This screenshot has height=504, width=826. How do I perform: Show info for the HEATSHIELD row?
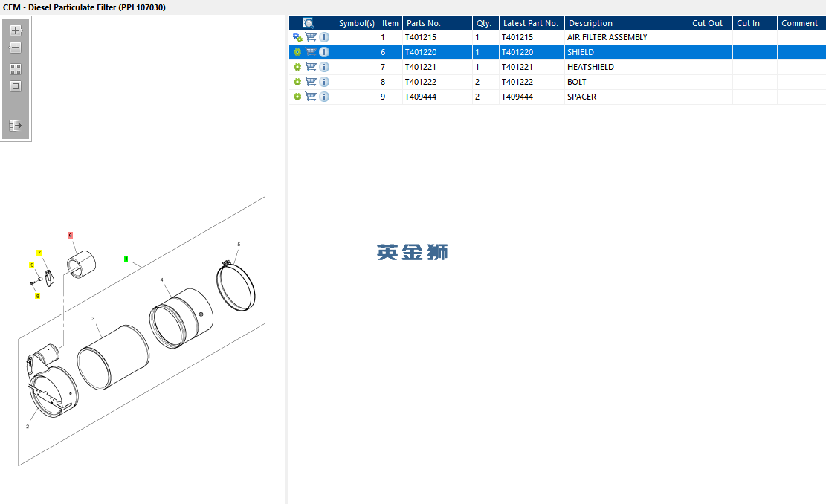click(324, 67)
